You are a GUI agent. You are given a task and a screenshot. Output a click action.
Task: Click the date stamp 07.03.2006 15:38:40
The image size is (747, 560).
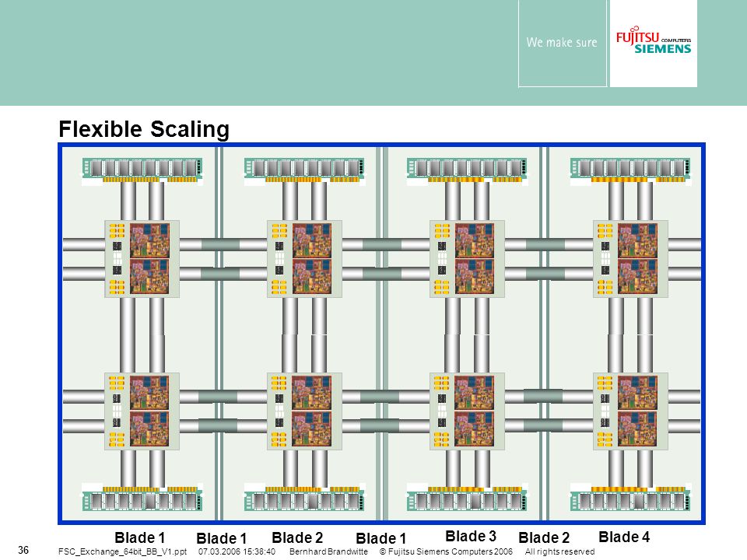click(x=237, y=551)
